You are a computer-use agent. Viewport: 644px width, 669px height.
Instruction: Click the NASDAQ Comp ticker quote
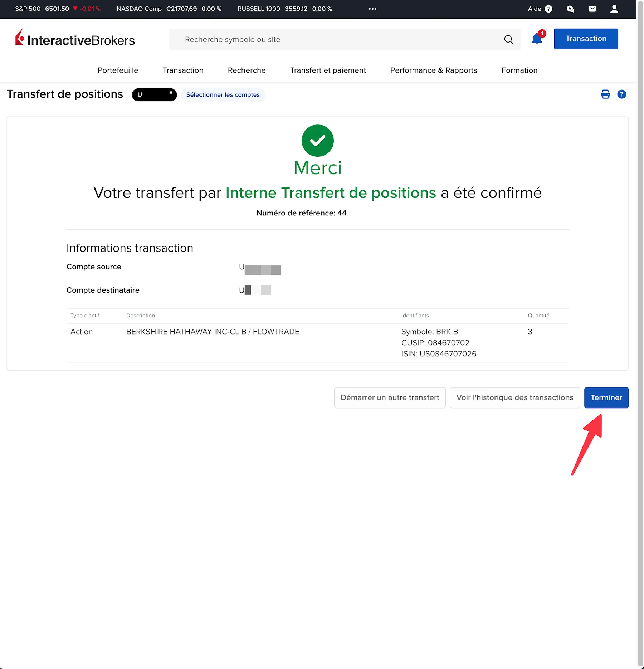169,9
